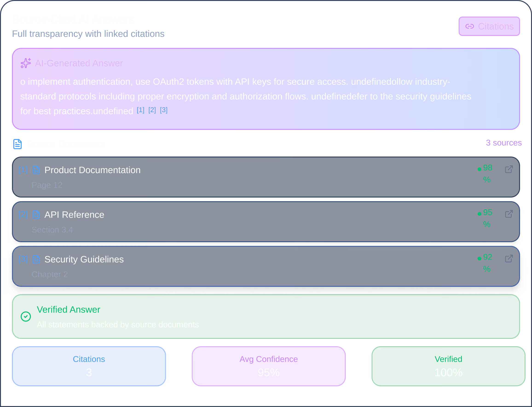The image size is (532, 407).
Task: Click the API Reference document icon
Action: (36, 214)
